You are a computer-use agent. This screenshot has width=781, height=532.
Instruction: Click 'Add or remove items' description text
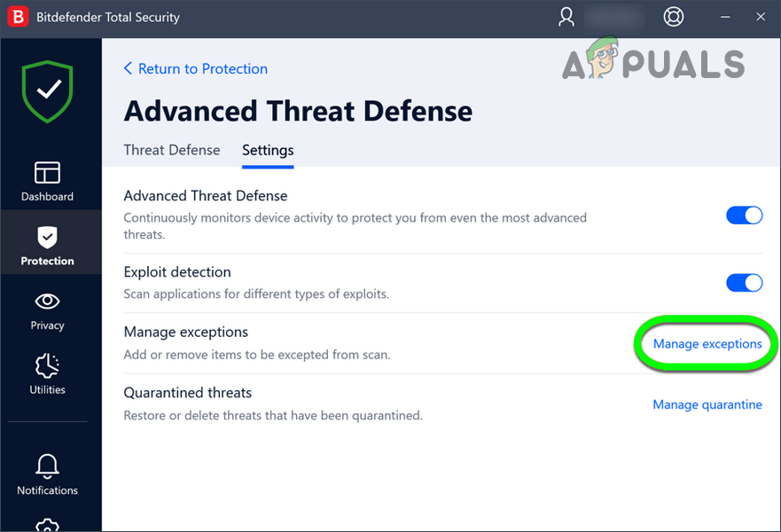(x=257, y=355)
